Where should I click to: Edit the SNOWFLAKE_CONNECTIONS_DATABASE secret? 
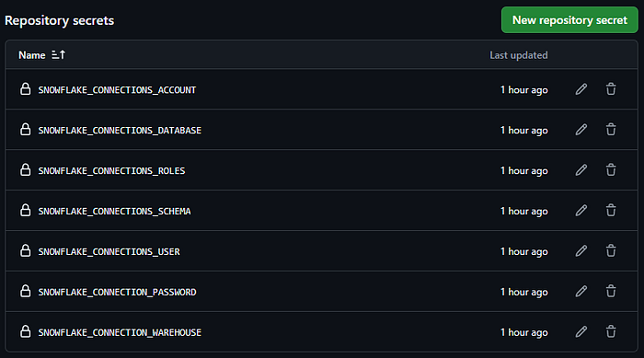[581, 130]
